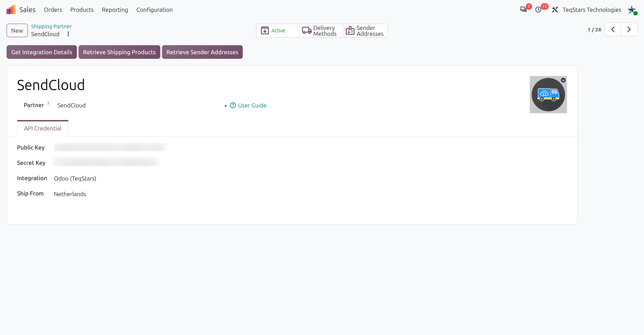Click the TeqStars Technologies company switcher
644x335 pixels.
[592, 10]
